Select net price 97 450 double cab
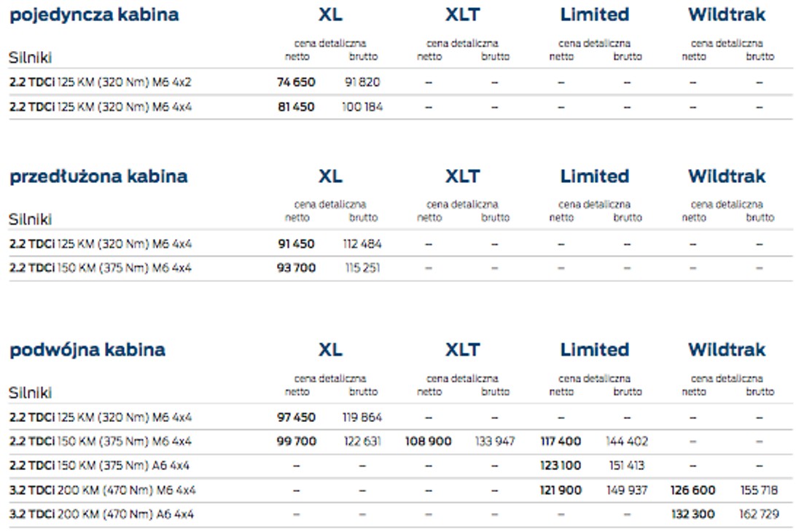The image size is (796, 532). point(296,418)
